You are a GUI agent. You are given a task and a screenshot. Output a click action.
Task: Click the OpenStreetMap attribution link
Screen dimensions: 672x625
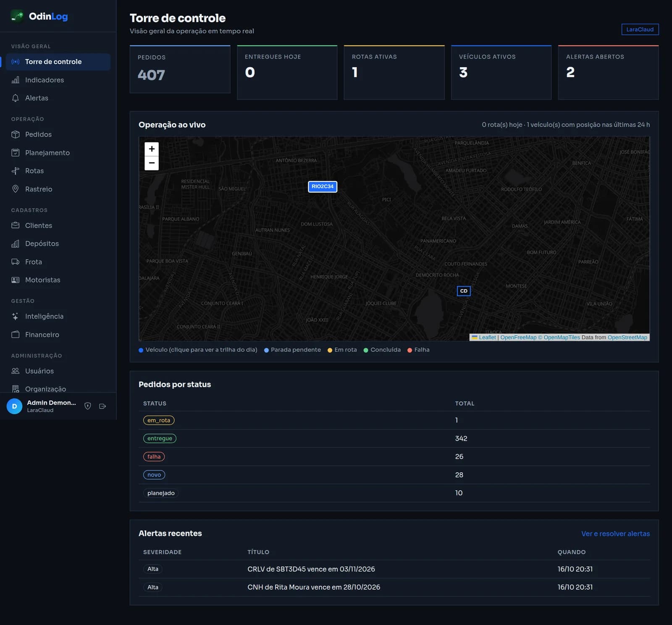(x=627, y=337)
